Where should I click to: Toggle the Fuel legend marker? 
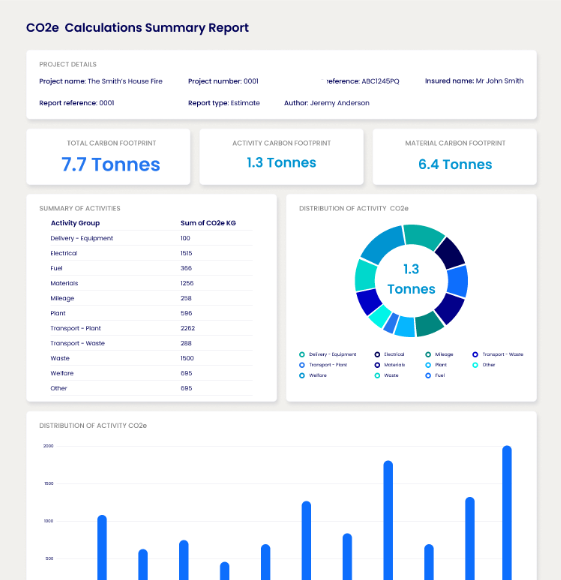[x=428, y=375]
